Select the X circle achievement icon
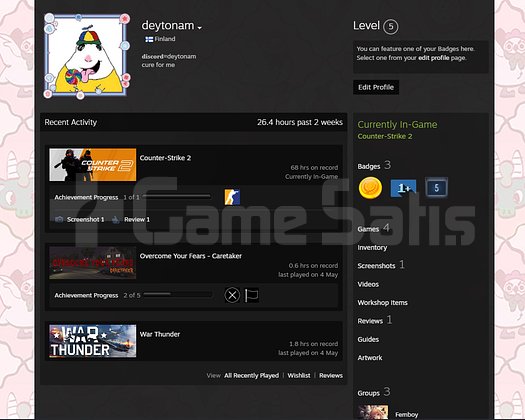 tap(232, 295)
